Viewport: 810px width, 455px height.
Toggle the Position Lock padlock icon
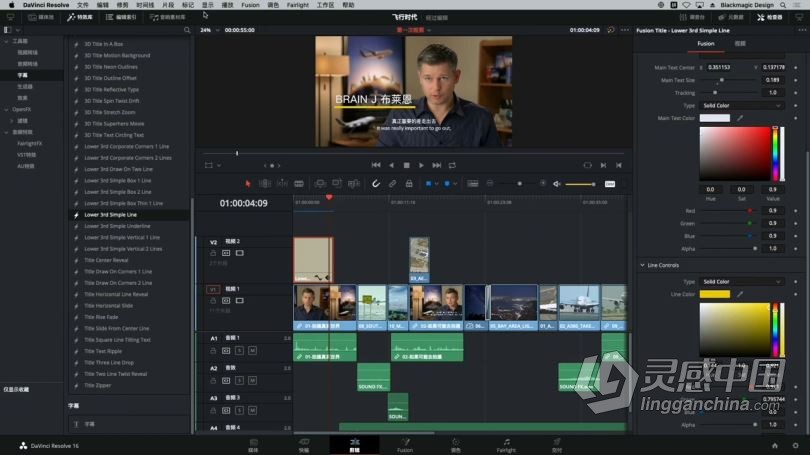coord(409,184)
